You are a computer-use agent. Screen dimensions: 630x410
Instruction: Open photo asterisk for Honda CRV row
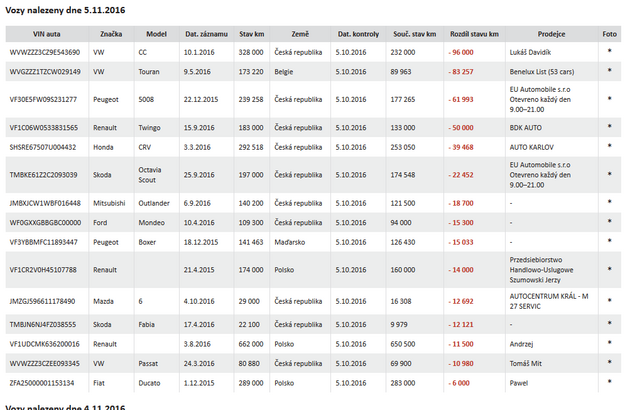pos(609,146)
